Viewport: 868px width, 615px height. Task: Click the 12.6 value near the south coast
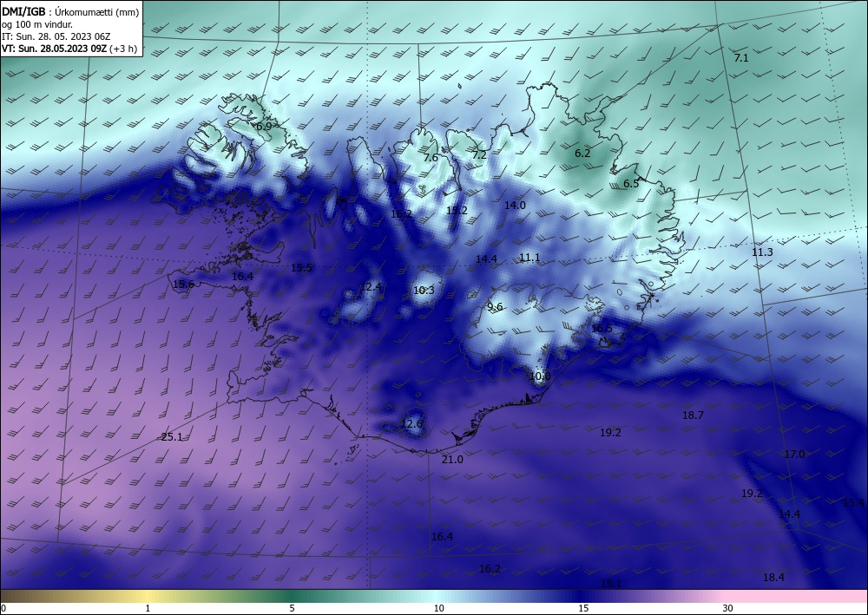411,423
